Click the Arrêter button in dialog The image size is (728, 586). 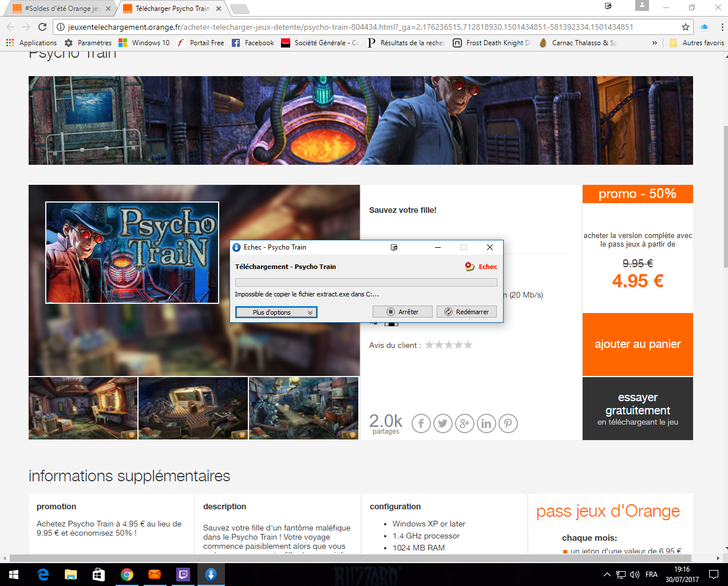click(402, 312)
